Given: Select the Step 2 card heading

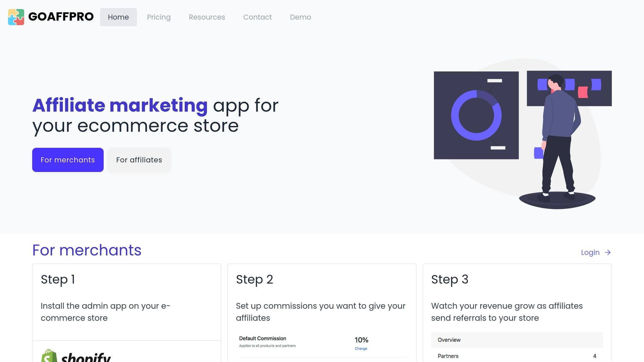Looking at the screenshot, I should pos(254,279).
